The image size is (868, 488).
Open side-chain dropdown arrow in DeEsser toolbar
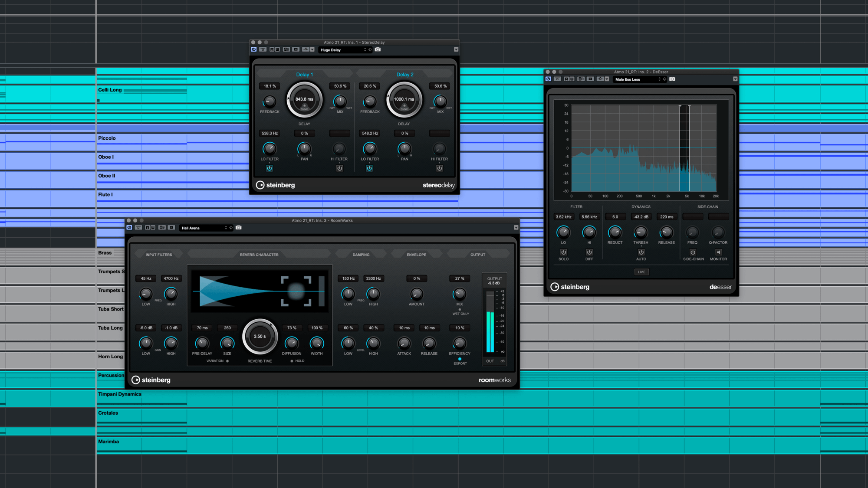(607, 79)
